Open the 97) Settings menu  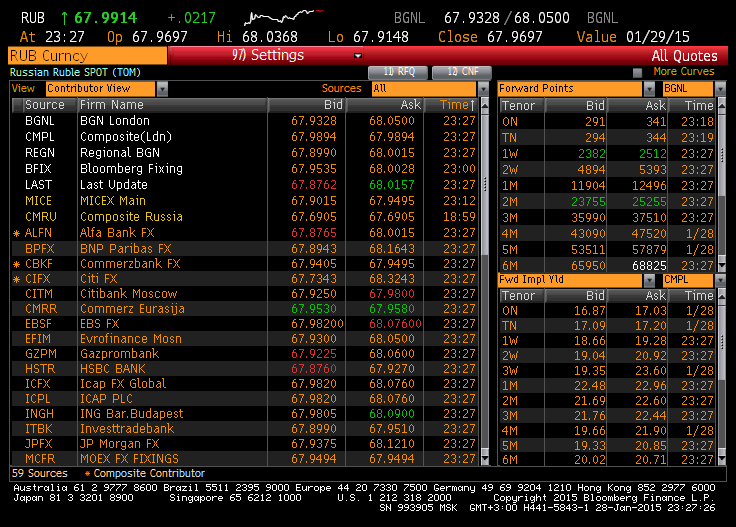tap(266, 55)
